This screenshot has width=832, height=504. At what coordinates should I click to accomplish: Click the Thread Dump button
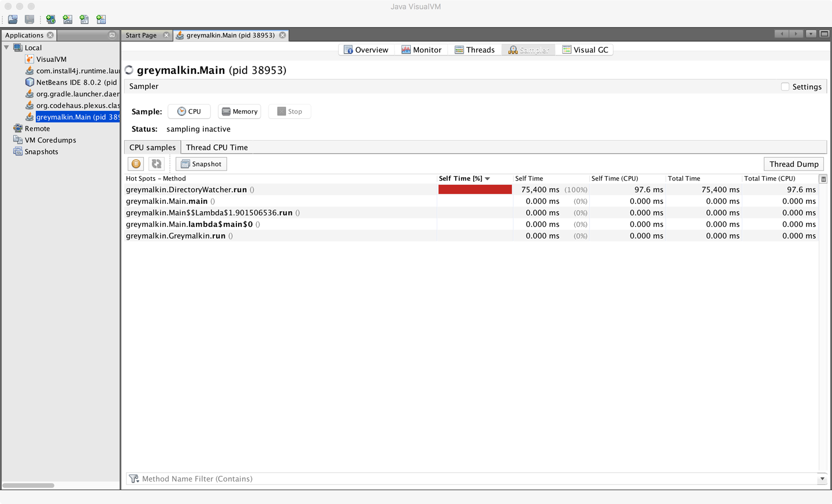point(794,164)
